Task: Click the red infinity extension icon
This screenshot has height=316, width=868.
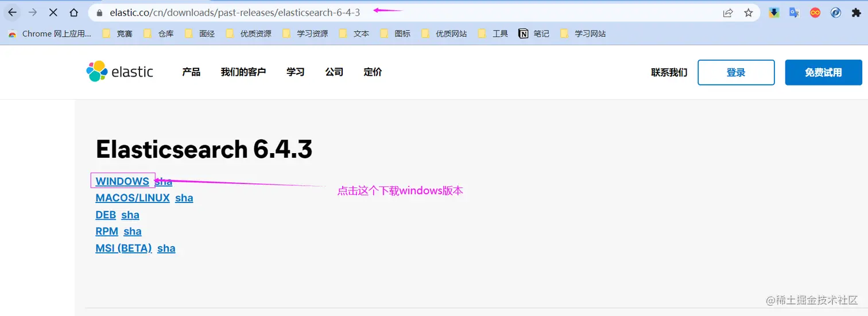Action: click(815, 13)
